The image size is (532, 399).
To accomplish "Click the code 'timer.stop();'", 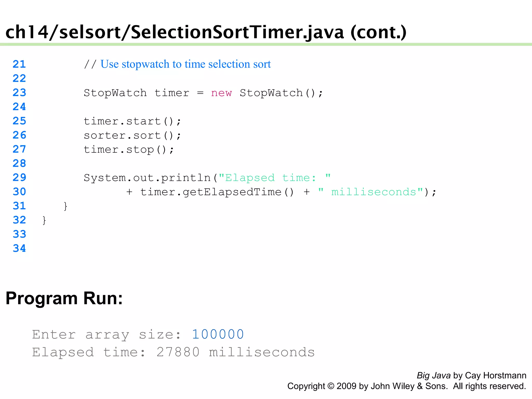I will [x=129, y=150].
